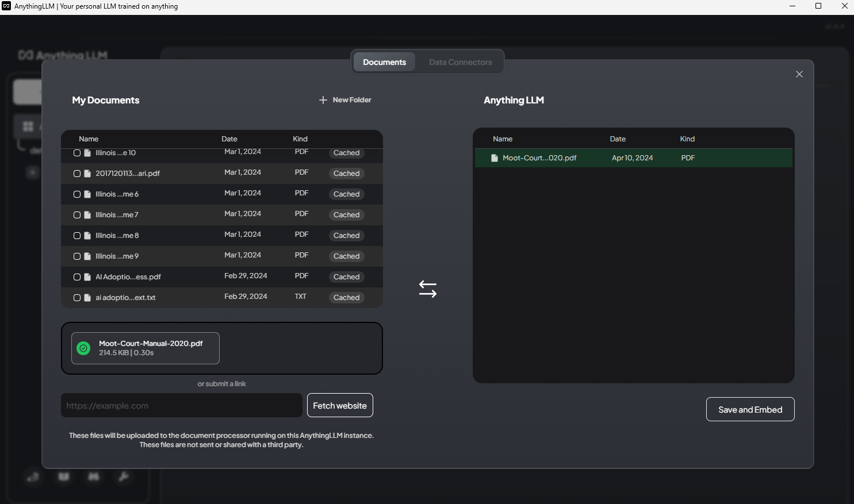Select the Moot-Court...020.pdf workspace row
The width and height of the screenshot is (854, 504).
coord(633,158)
